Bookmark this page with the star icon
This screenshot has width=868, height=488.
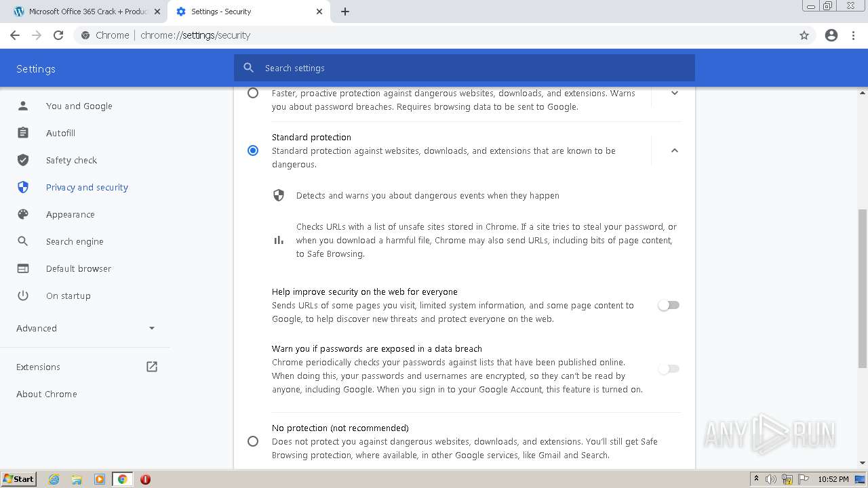tap(804, 35)
